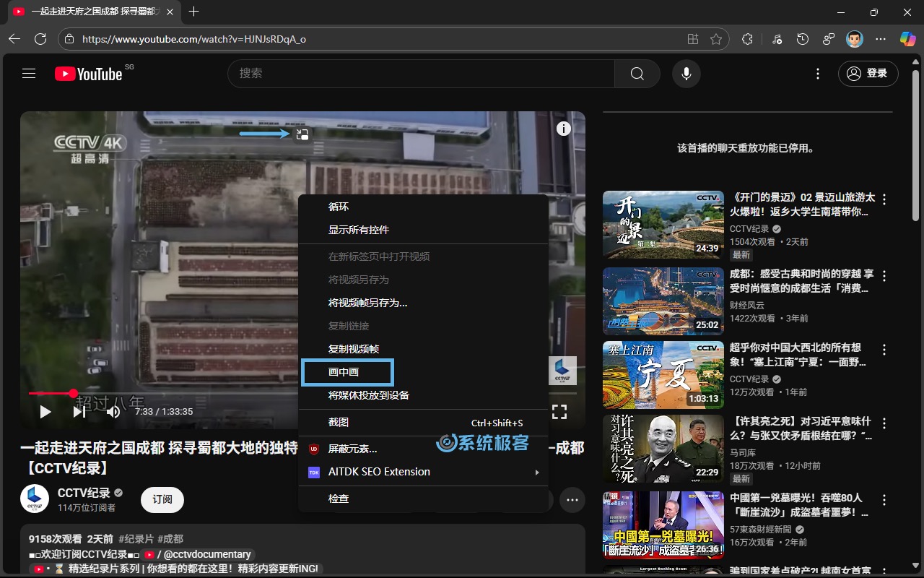Click the address bar URL
This screenshot has width=924, height=578.
(x=194, y=39)
